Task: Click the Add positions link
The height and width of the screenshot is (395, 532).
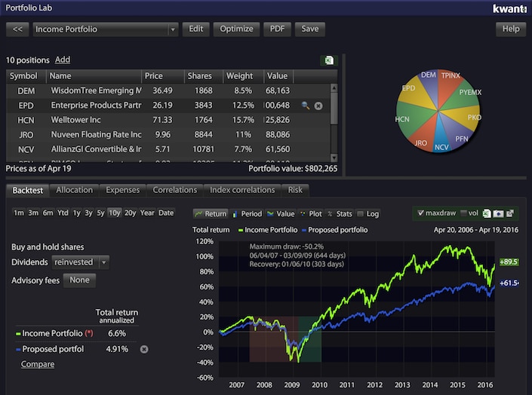Action: 63,60
